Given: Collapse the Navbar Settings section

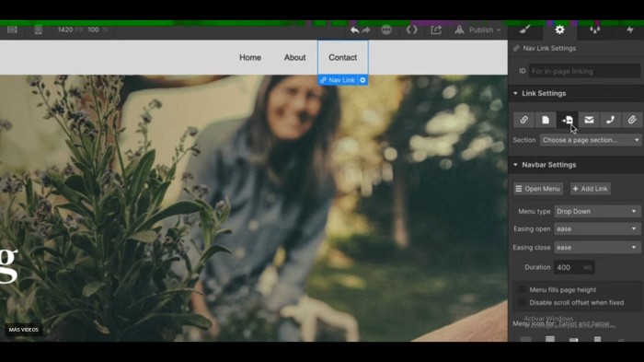Looking at the screenshot, I should click(x=515, y=165).
